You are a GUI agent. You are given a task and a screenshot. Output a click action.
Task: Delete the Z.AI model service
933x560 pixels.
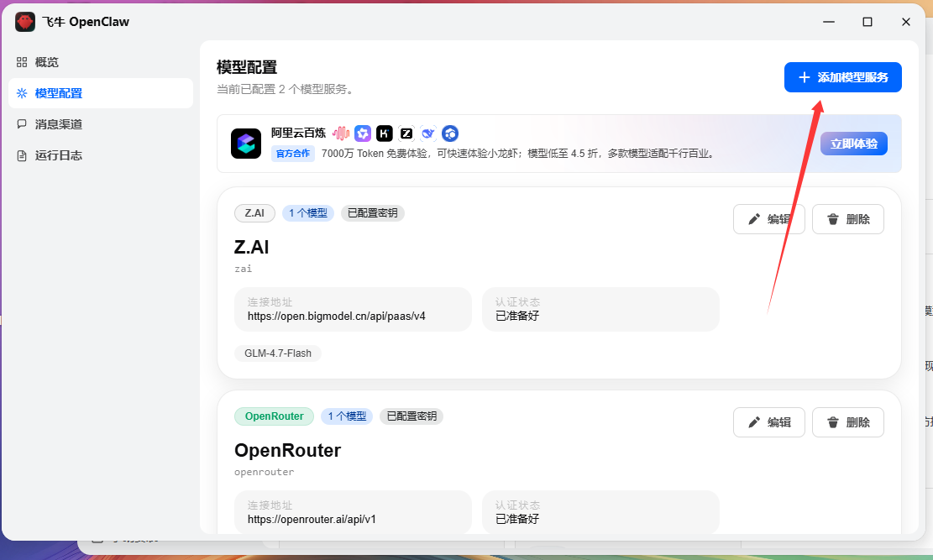coord(848,219)
